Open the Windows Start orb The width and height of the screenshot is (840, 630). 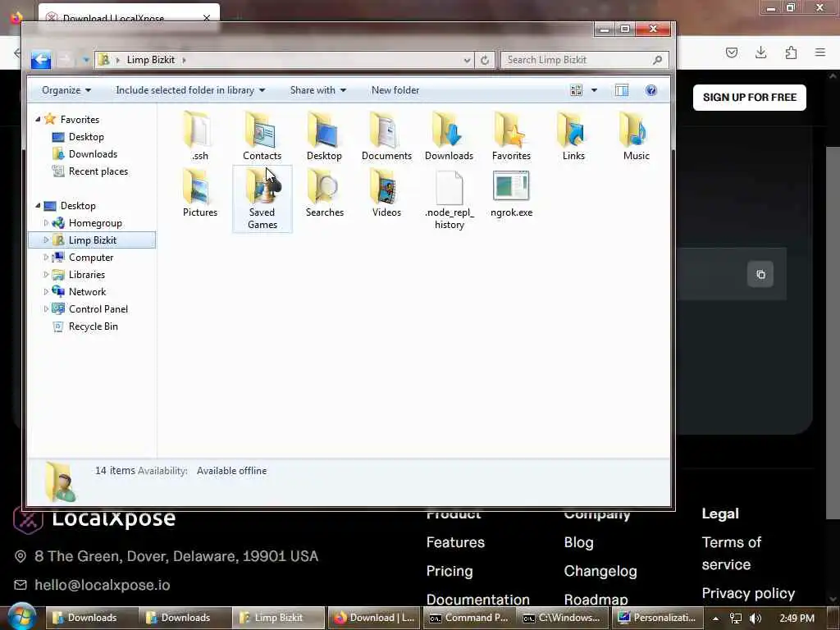[21, 617]
